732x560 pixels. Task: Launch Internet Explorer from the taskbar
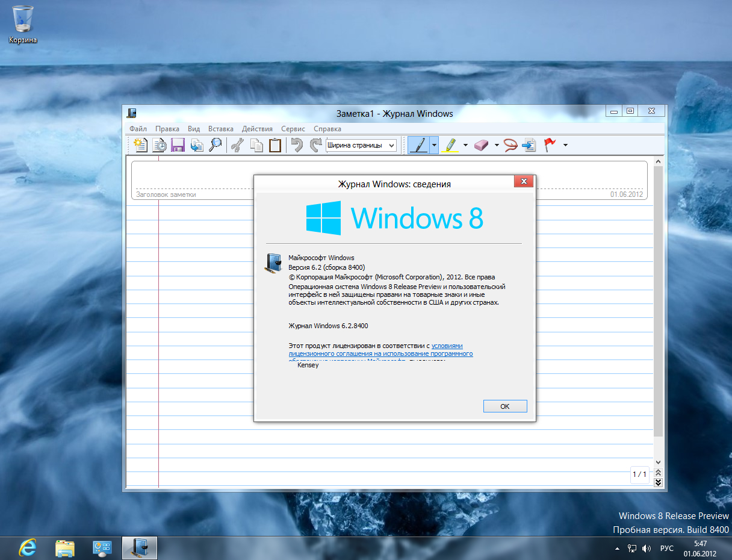[28, 547]
